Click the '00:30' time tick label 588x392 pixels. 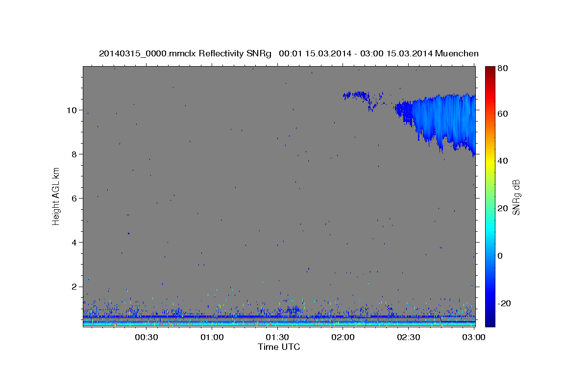click(x=146, y=337)
